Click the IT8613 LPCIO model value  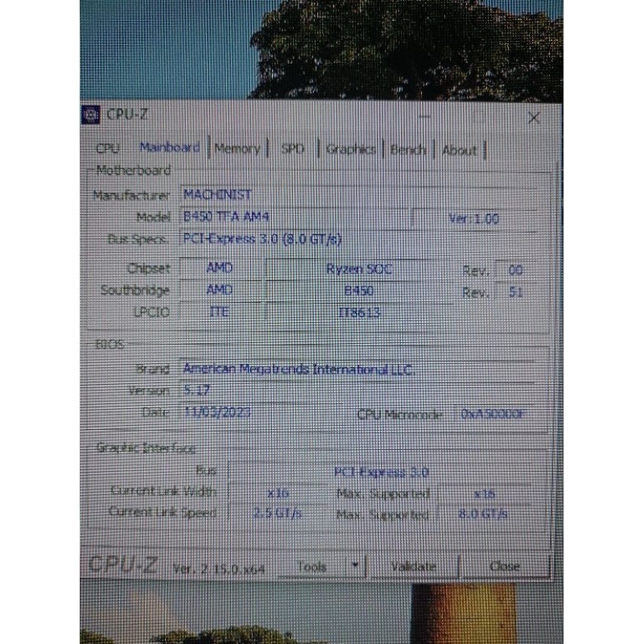(x=359, y=313)
